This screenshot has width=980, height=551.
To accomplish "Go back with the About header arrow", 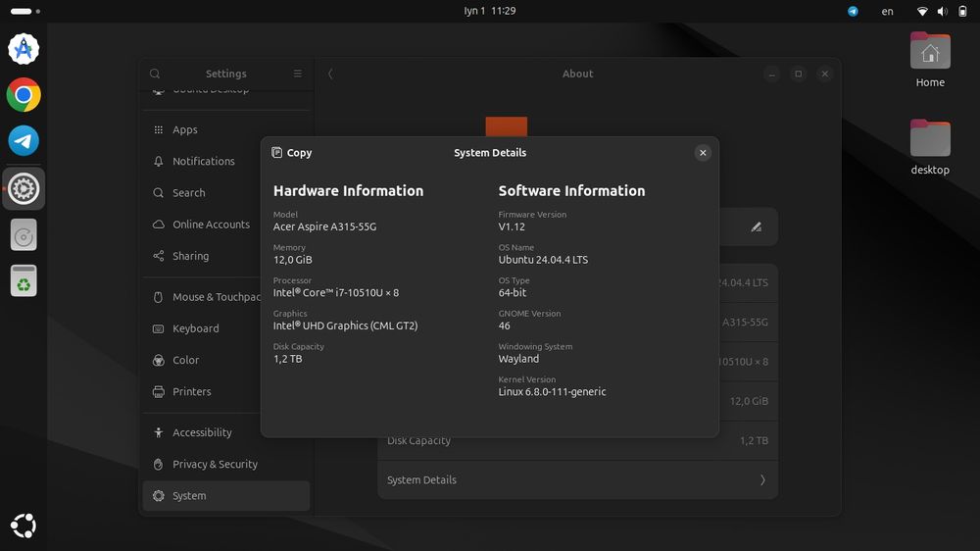I will pos(330,74).
